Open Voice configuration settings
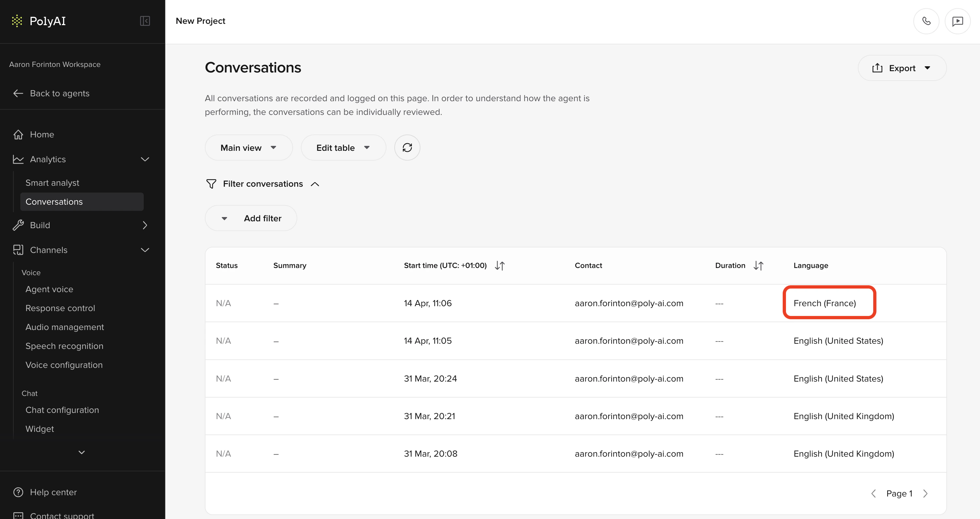 click(x=64, y=365)
